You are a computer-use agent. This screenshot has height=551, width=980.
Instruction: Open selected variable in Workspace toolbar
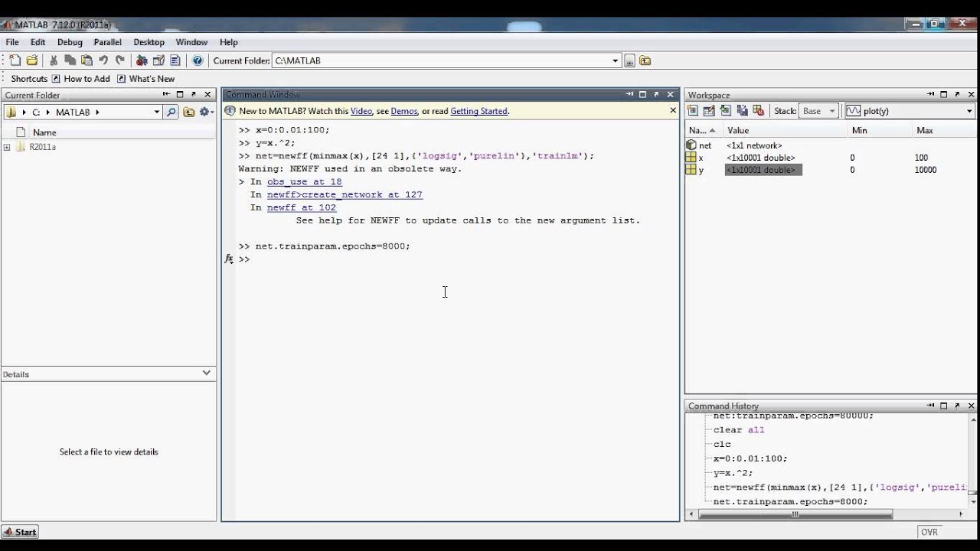point(709,111)
